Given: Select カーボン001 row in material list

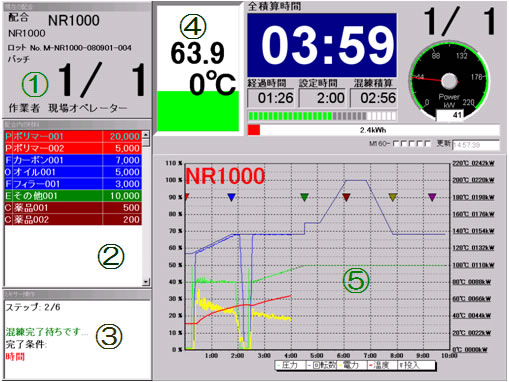Looking at the screenshot, I should (x=73, y=160).
